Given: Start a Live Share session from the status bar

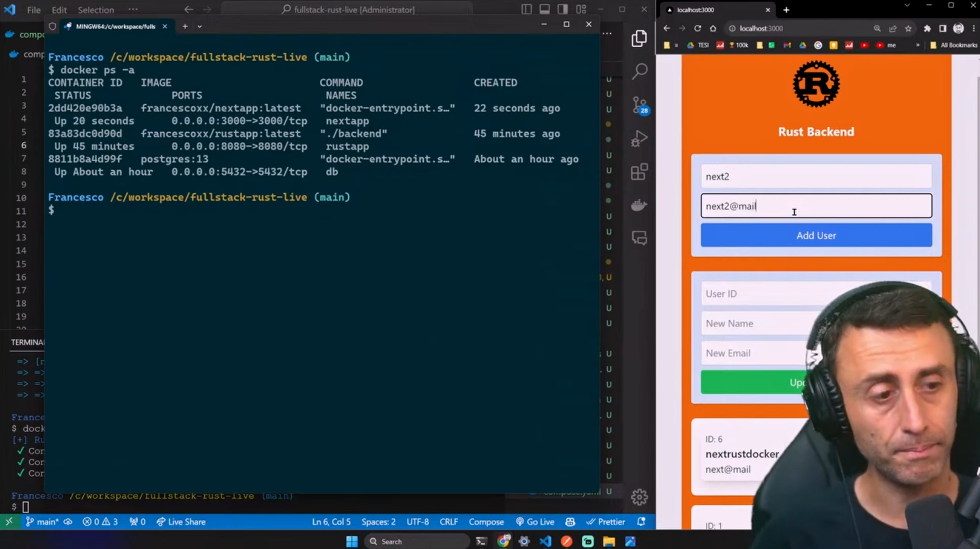Looking at the screenshot, I should coord(181,522).
